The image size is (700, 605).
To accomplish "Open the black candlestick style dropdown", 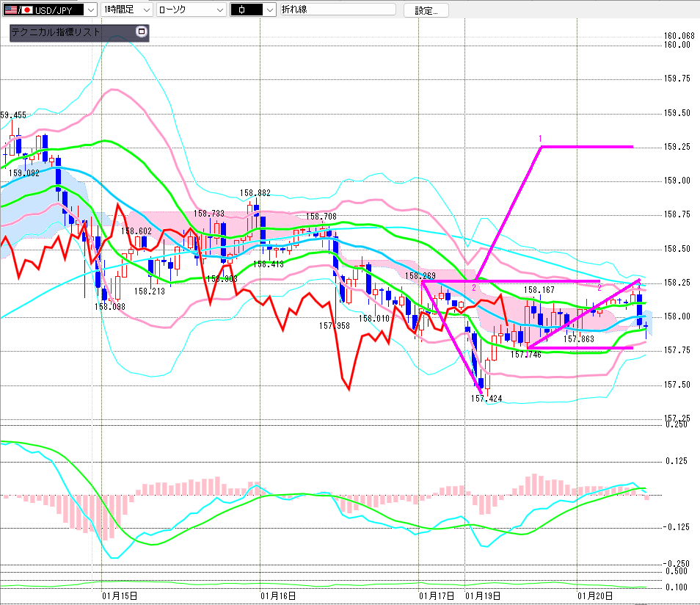I will tap(269, 10).
